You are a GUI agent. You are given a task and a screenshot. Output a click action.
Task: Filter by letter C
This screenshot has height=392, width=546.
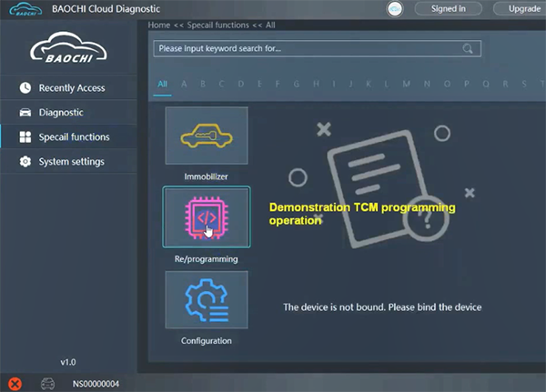pos(221,84)
